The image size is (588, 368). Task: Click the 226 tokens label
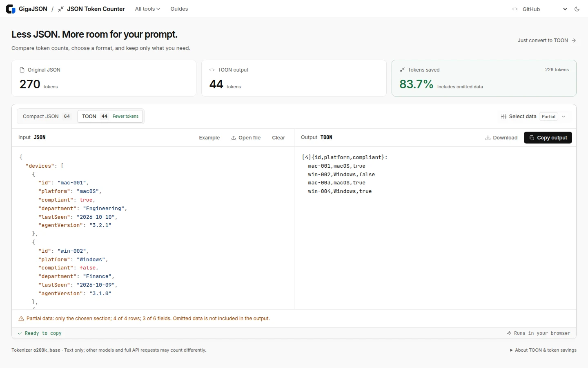(557, 70)
